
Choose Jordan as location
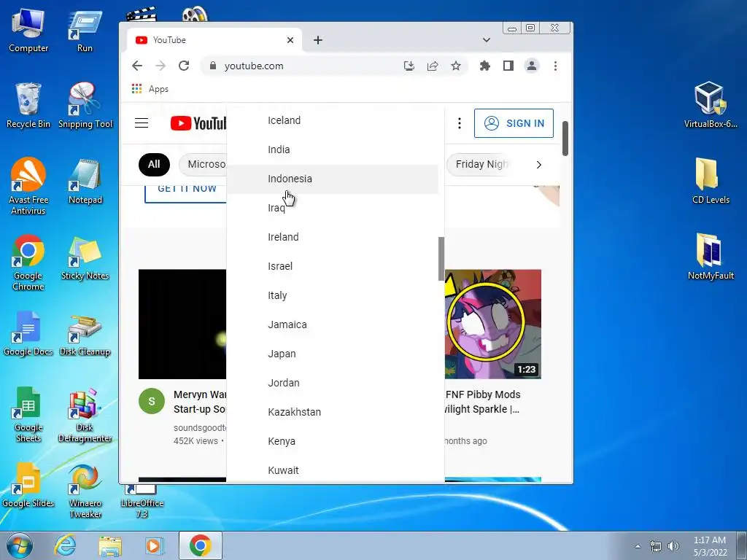click(333, 383)
